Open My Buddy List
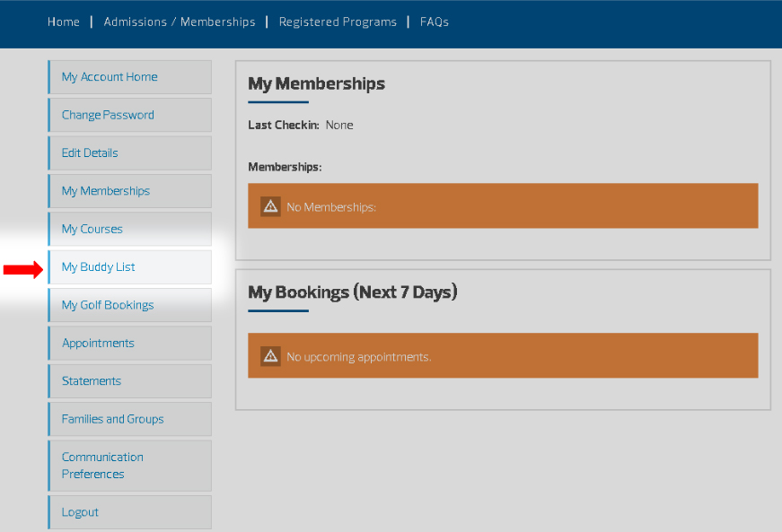The height and width of the screenshot is (532, 782). 99,267
